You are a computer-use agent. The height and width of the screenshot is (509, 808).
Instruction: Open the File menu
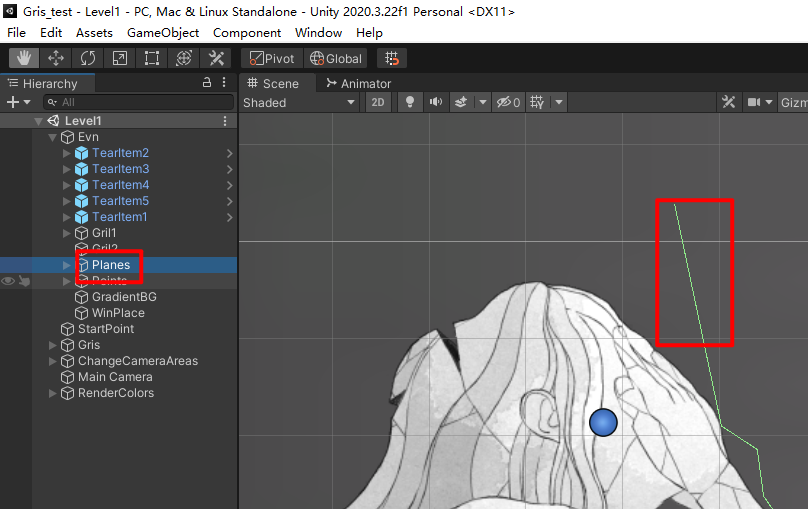click(16, 32)
